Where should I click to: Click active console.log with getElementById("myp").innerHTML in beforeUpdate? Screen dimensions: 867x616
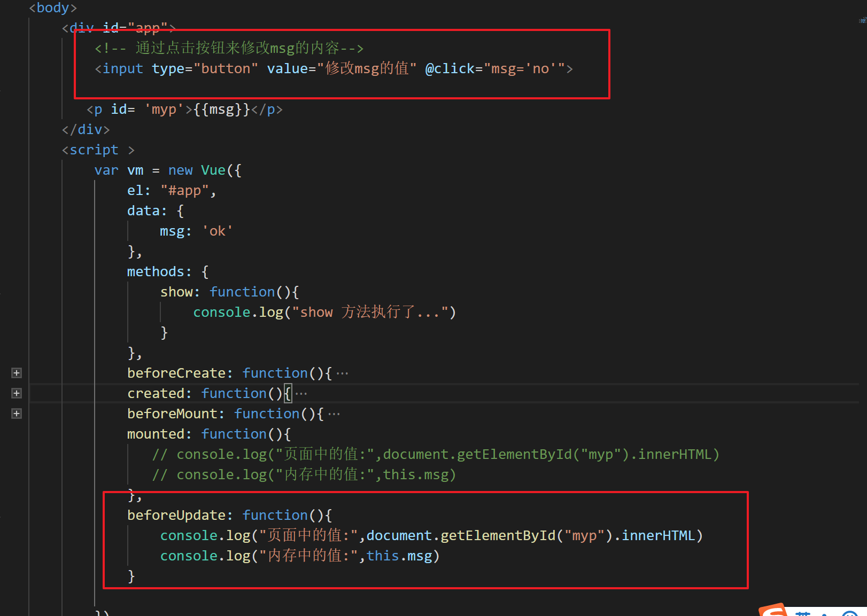tap(431, 535)
